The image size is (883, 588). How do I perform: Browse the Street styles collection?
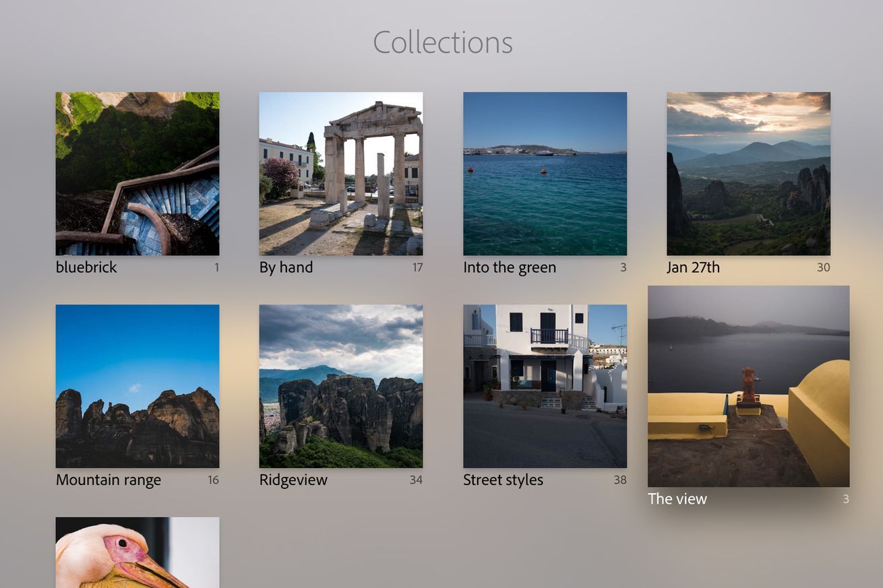click(545, 386)
